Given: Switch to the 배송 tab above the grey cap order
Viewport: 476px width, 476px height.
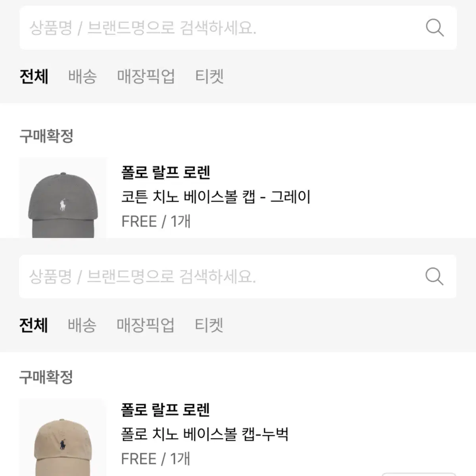Looking at the screenshot, I should pos(83,76).
